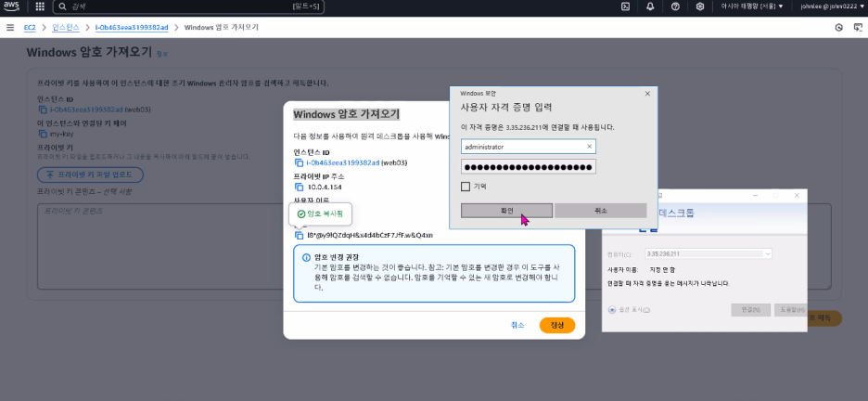Screen dimensions: 868x401
Task: Open the Asia Pacific (Seoul) region dropdown
Action: (752, 6)
